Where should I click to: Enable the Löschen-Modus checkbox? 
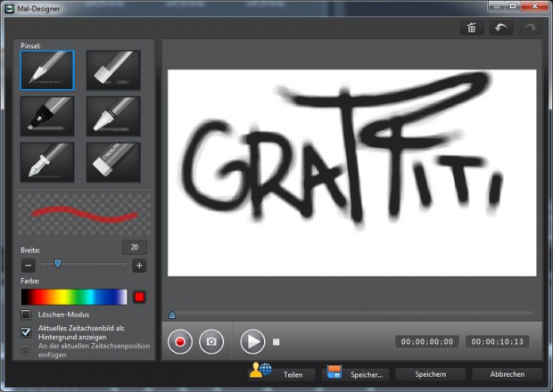(x=26, y=314)
